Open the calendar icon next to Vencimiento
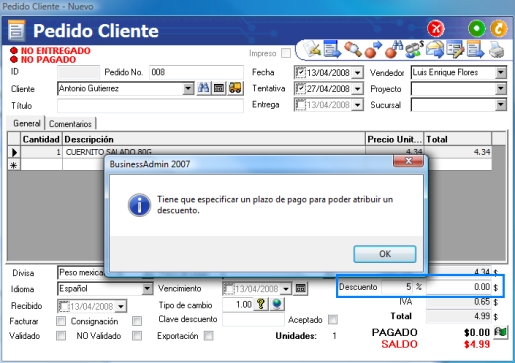The width and height of the screenshot is (515, 363). [x=300, y=288]
